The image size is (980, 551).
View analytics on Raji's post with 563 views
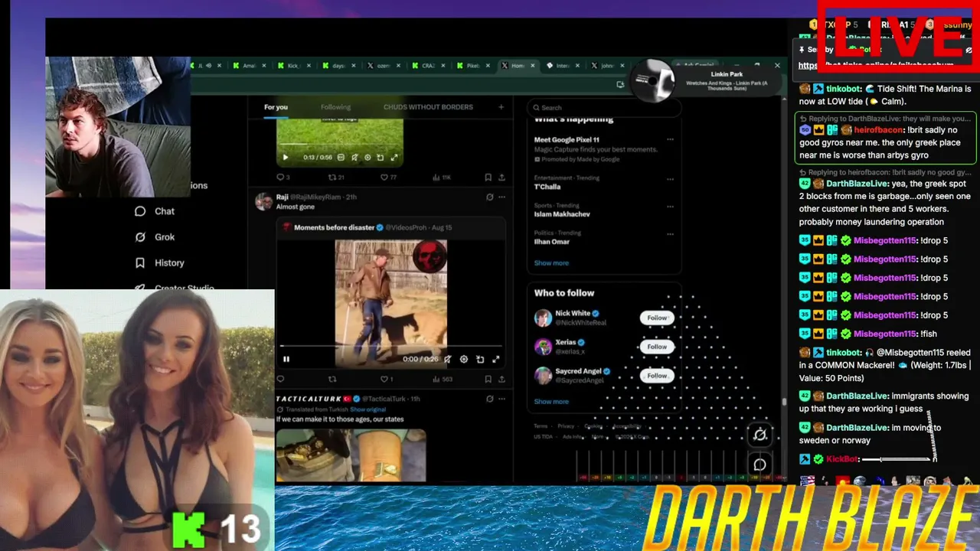pyautogui.click(x=443, y=379)
